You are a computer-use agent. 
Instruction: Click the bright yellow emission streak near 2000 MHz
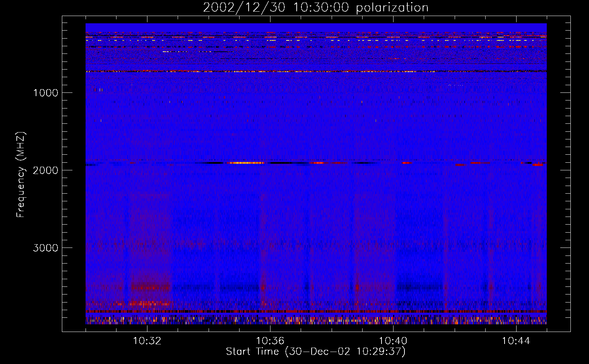(x=246, y=163)
